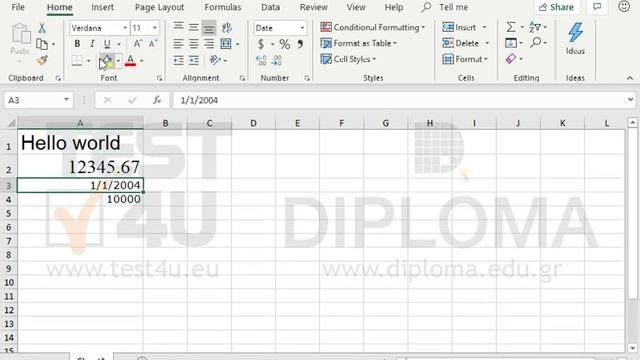Open Format as Table gallery
Image resolution: width=640 pixels, height=360 pixels.
358,43
